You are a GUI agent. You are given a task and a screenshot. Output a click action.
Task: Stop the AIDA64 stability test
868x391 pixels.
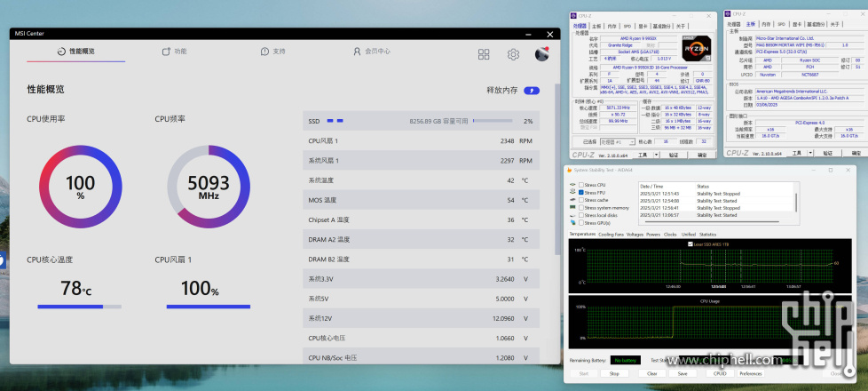pyautogui.click(x=614, y=374)
